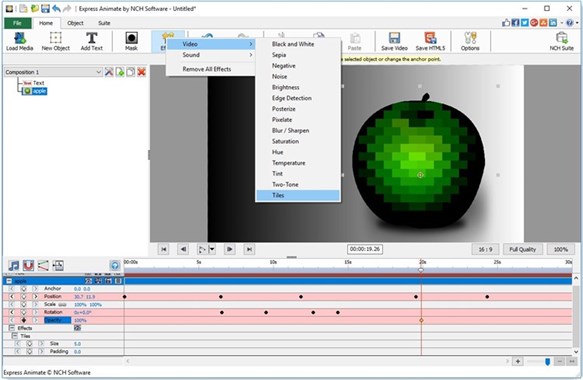Open the Options toolbar icon
The width and height of the screenshot is (583, 380).
470,41
